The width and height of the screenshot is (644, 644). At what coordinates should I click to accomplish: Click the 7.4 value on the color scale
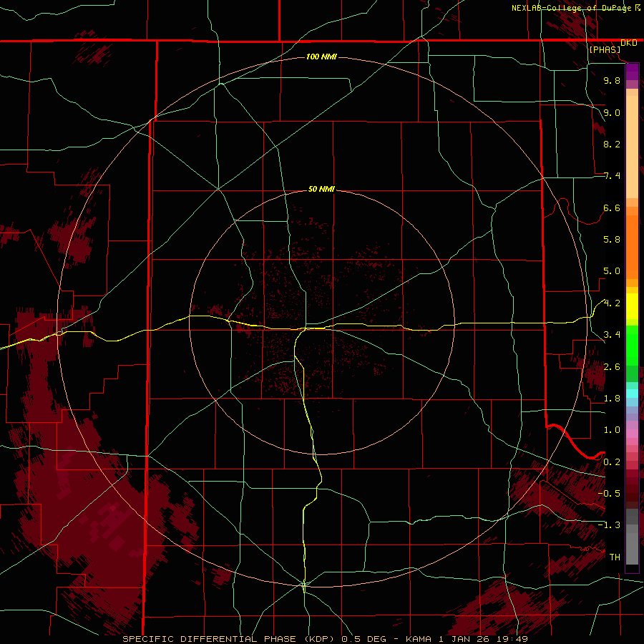point(612,176)
